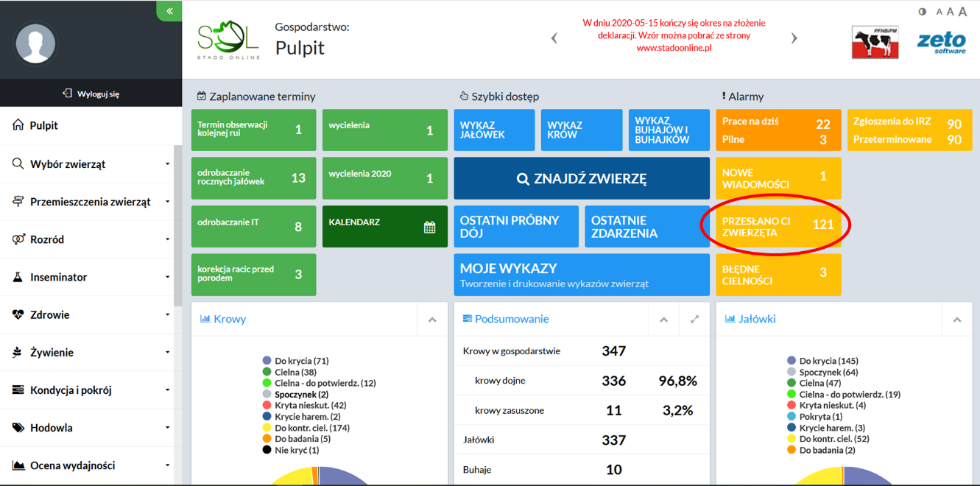Expand Podsumowanie panel to fullscreen
Viewport: 980px width, 486px height.
pyautogui.click(x=694, y=320)
